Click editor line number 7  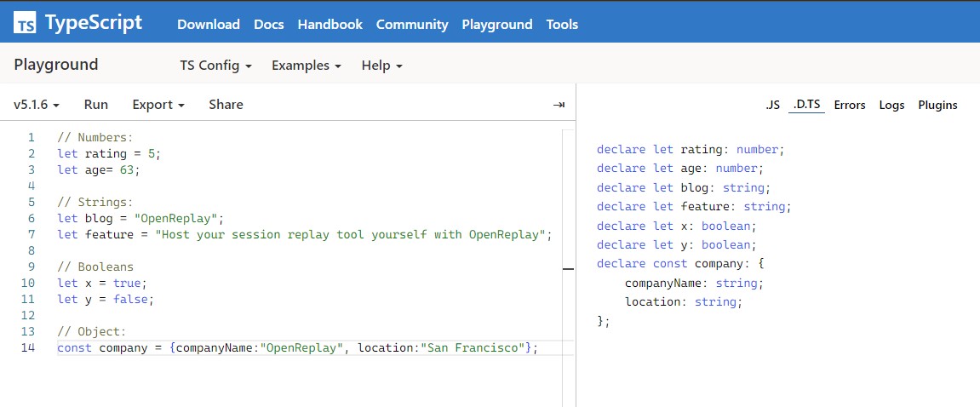32,234
